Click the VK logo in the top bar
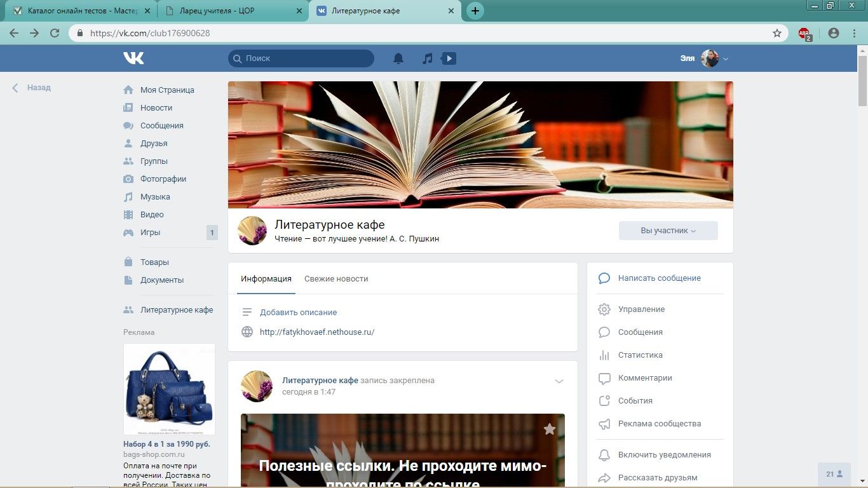The image size is (868, 488). click(x=133, y=58)
